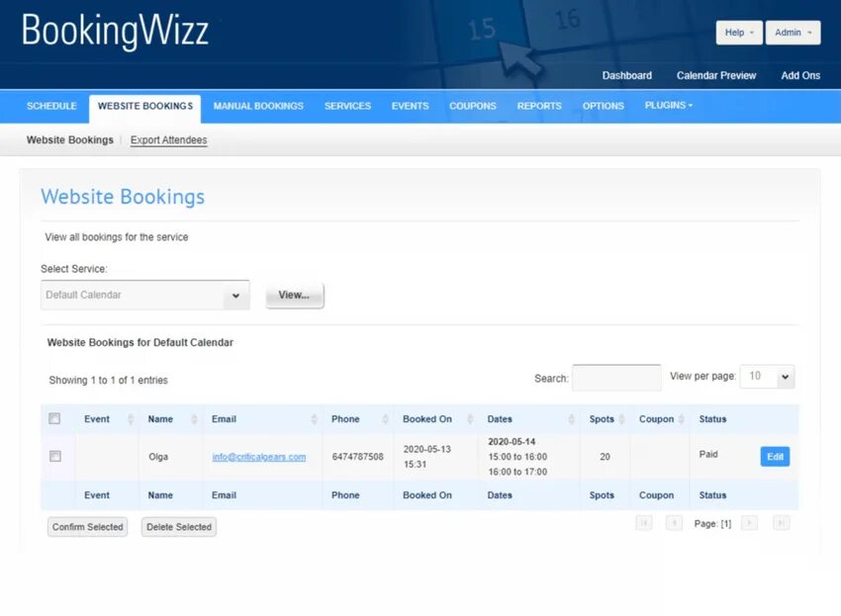Open the Options tab
Image resolution: width=841 pixels, height=616 pixels.
click(x=604, y=106)
